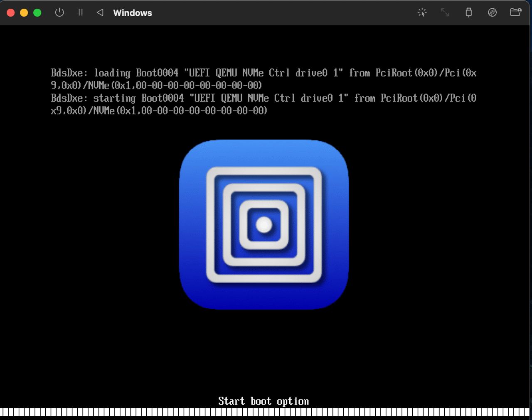The height and width of the screenshot is (420, 532).
Task: Click the UTM logo in boot screen
Action: (264, 224)
